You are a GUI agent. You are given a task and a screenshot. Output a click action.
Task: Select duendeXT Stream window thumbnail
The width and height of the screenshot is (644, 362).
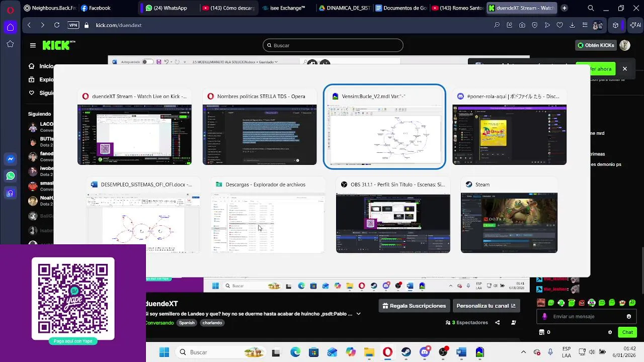[134, 128]
